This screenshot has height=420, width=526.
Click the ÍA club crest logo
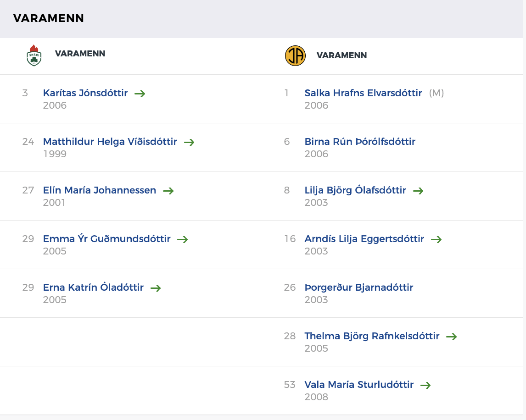pyautogui.click(x=295, y=56)
